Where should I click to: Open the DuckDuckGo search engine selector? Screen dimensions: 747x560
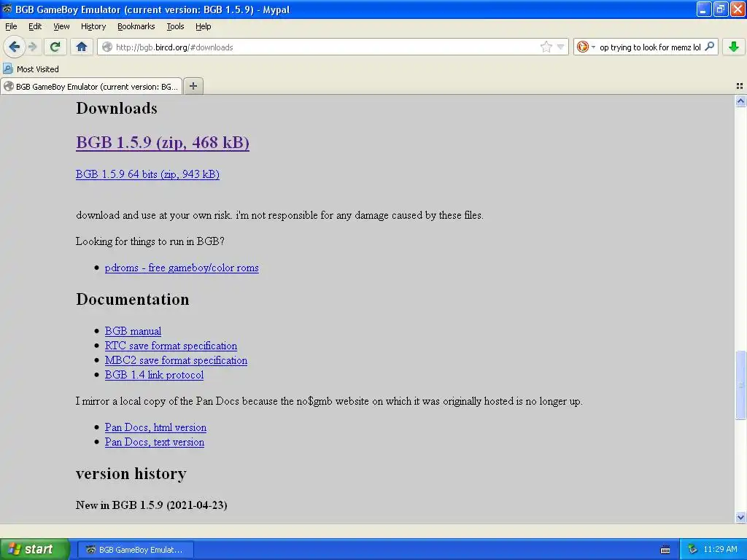[x=586, y=47]
